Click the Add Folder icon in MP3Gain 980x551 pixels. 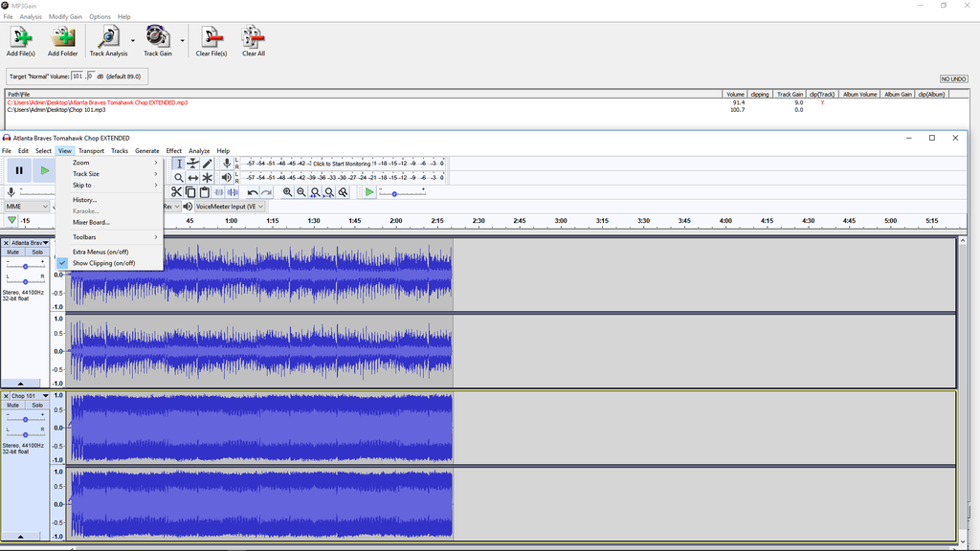click(x=63, y=41)
